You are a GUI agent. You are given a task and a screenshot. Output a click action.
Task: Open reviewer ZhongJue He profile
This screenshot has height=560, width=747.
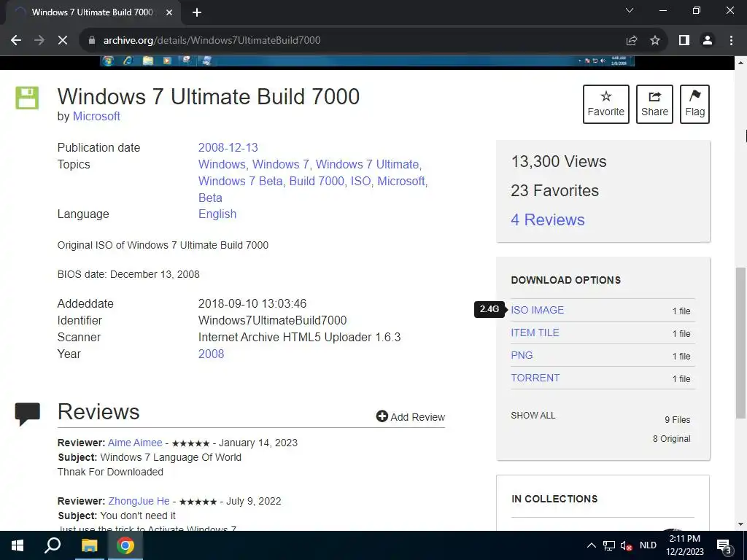(139, 501)
